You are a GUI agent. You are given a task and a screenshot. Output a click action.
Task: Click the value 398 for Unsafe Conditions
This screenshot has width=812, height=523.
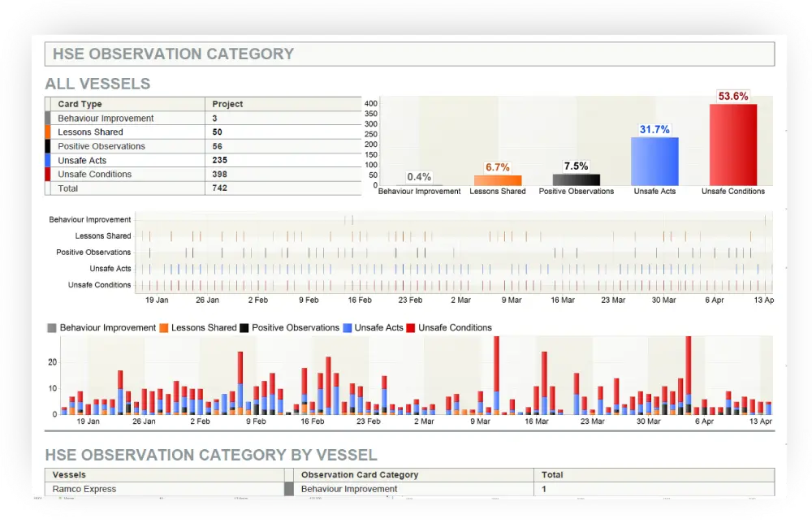(x=219, y=174)
